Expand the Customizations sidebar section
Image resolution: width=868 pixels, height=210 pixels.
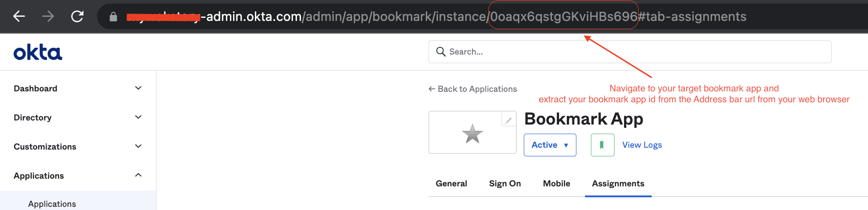[138, 146]
